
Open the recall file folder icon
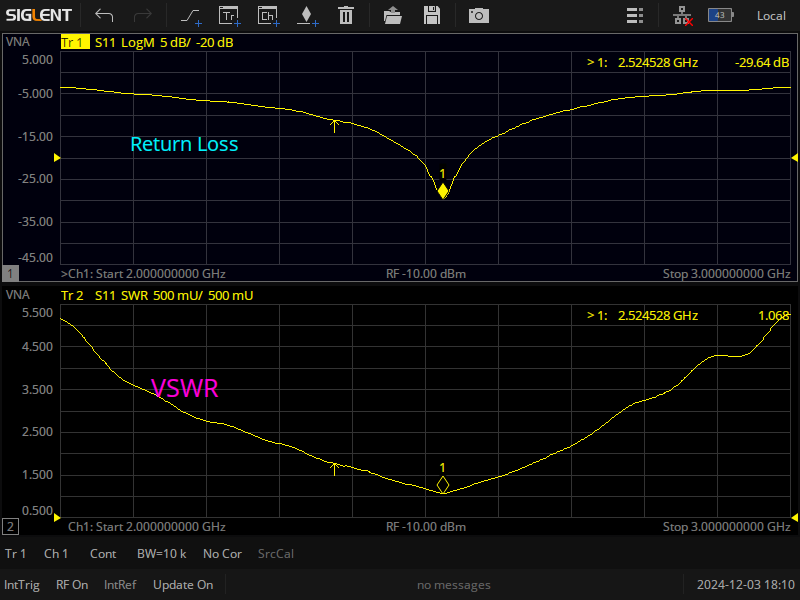[392, 15]
